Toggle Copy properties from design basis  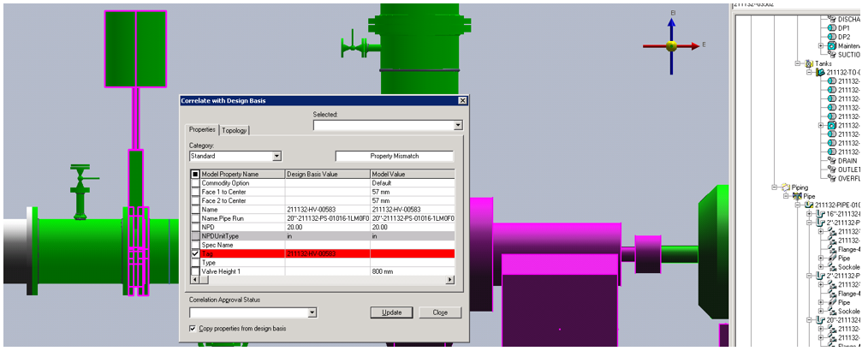192,329
